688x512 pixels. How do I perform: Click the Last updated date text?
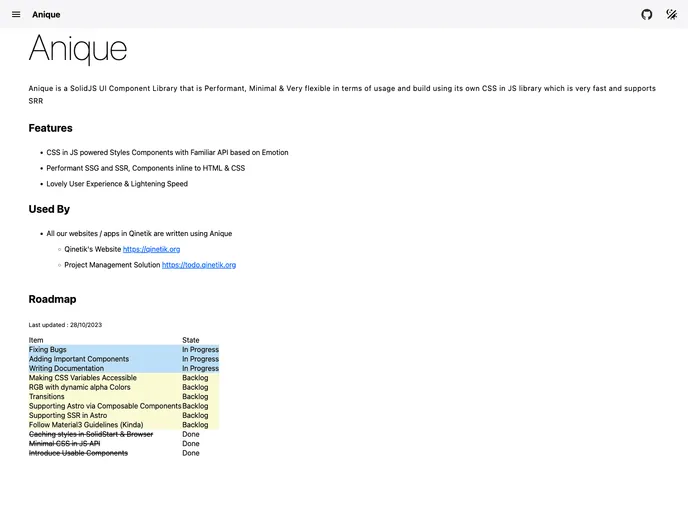coord(65,325)
